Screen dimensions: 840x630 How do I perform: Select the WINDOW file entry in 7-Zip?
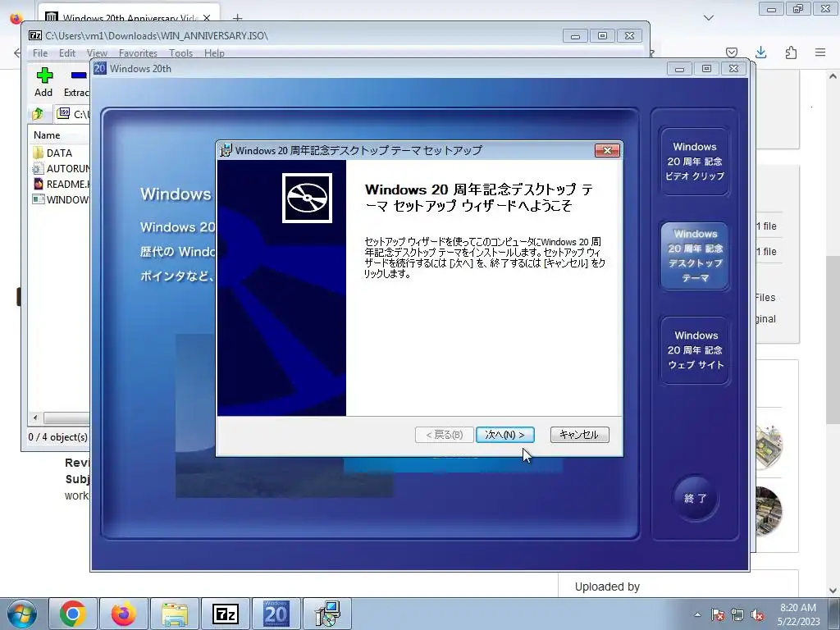pos(60,199)
